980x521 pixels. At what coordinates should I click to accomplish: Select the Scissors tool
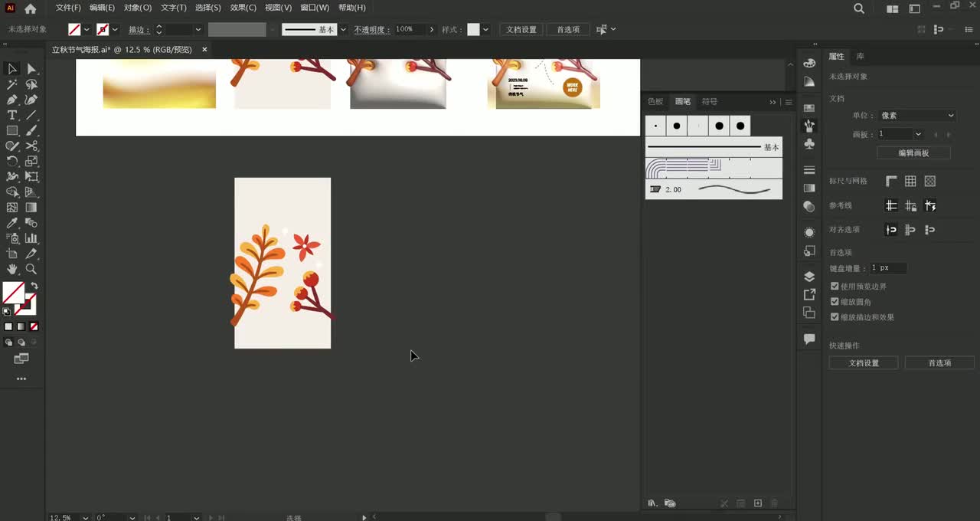point(31,146)
